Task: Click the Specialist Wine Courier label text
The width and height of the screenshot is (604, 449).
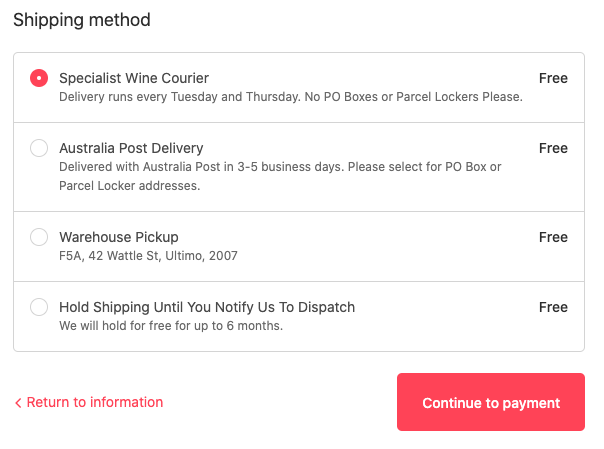Action: tap(134, 78)
